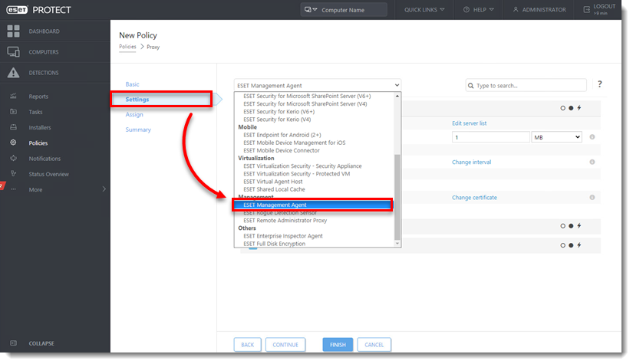Viewport: 633px width, 364px height.
Task: Click the Finish button
Action: click(x=338, y=345)
